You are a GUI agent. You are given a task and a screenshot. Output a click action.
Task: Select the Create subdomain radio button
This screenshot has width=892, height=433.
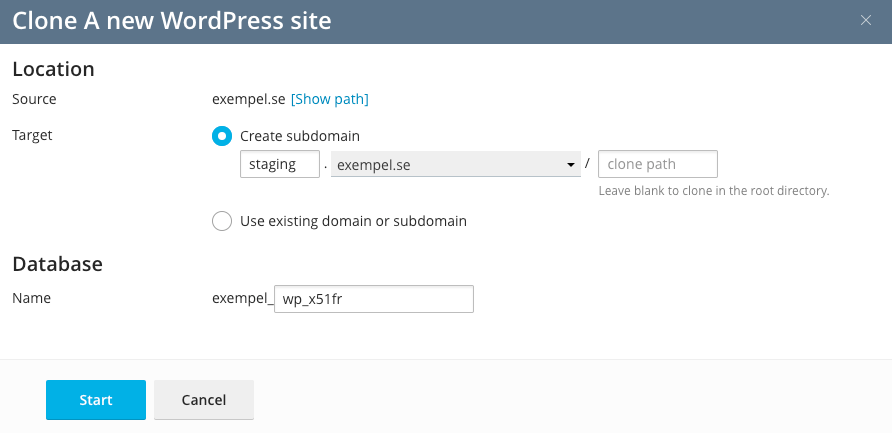223,136
